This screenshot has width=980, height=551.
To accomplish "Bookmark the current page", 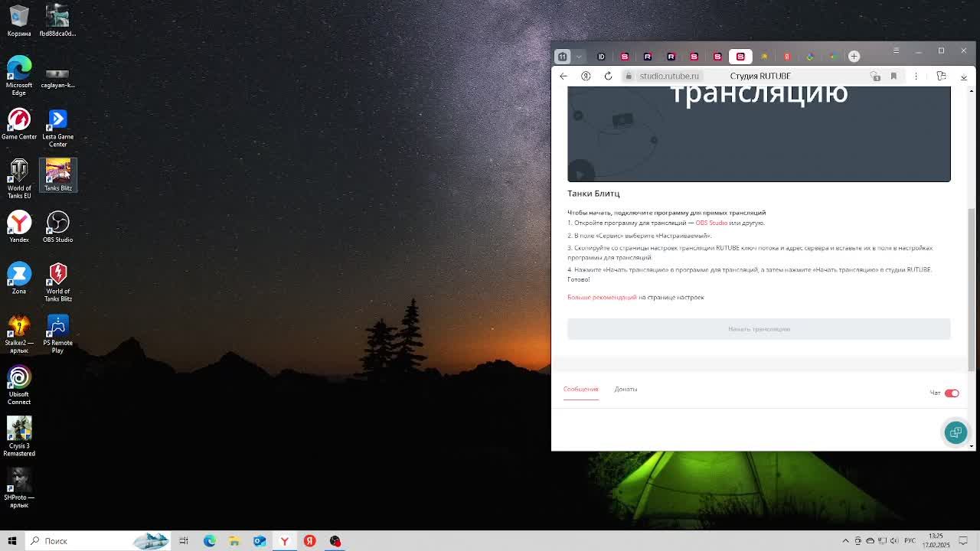I will 893,76.
